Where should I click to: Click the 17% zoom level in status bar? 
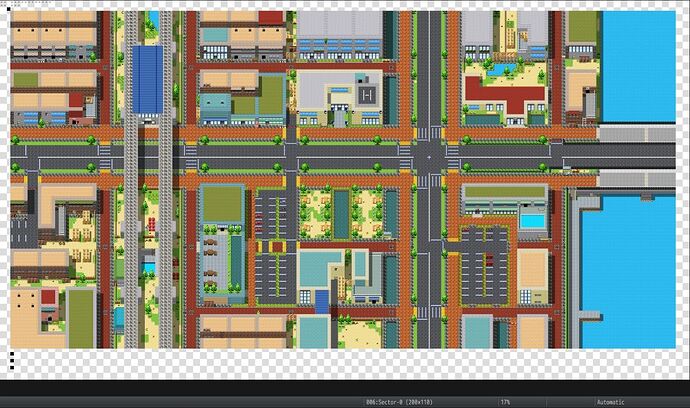click(505, 402)
